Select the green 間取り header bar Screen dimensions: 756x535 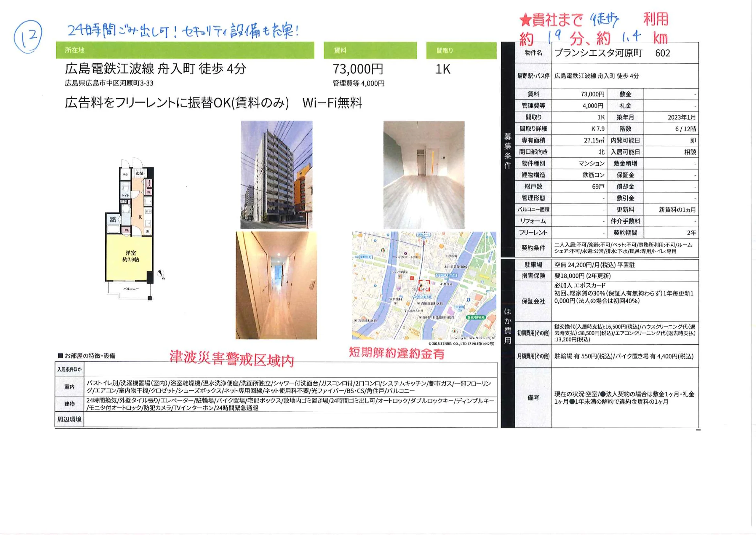tap(461, 50)
